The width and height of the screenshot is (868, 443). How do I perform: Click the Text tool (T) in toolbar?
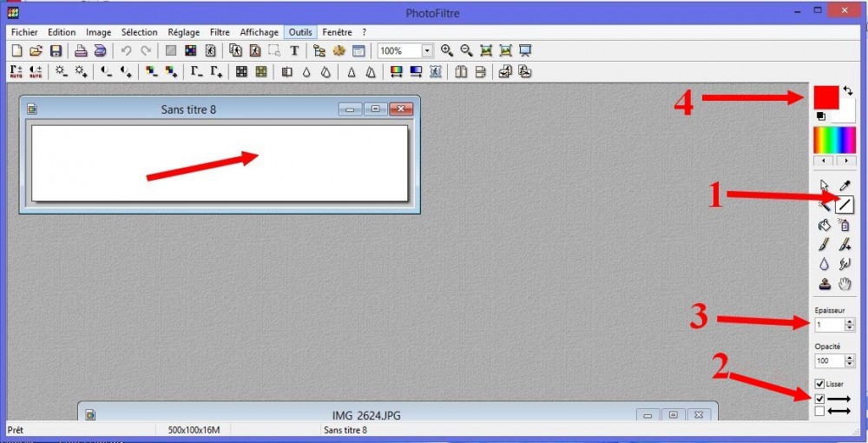coord(294,51)
